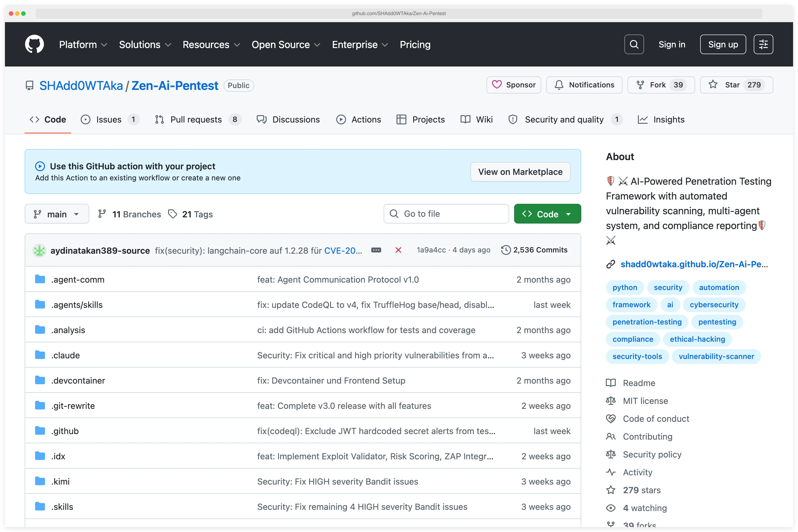Expand the Platform menu
Image resolution: width=798 pixels, height=532 pixels.
click(x=83, y=44)
